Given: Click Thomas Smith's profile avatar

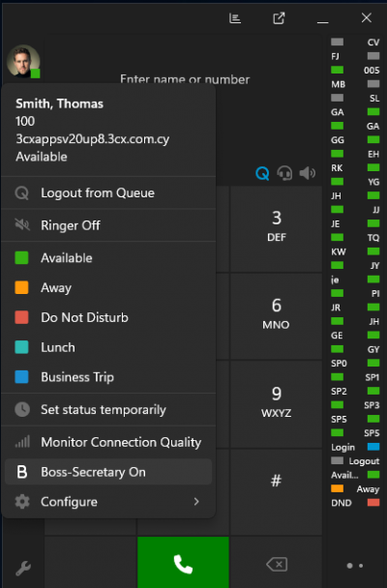Looking at the screenshot, I should tap(23, 62).
